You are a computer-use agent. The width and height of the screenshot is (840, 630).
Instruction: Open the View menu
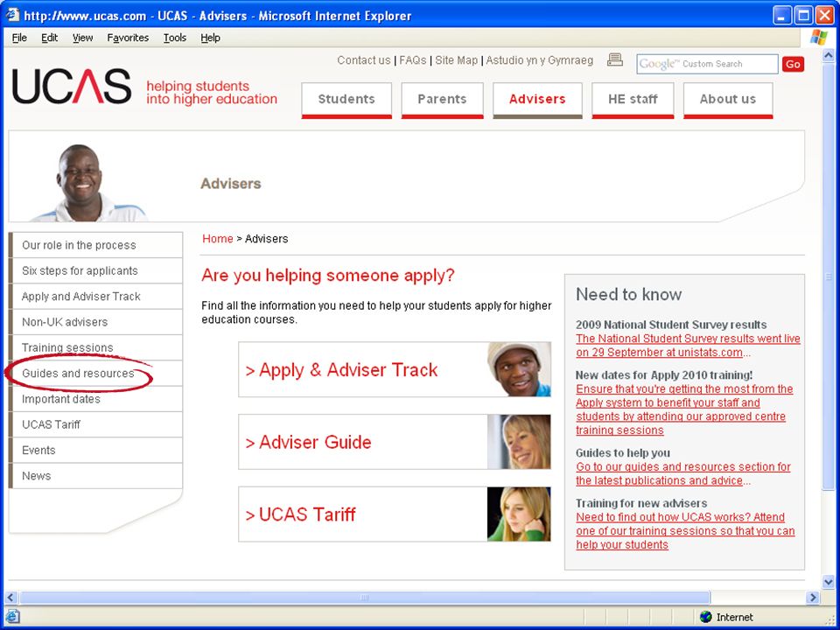[x=82, y=38]
